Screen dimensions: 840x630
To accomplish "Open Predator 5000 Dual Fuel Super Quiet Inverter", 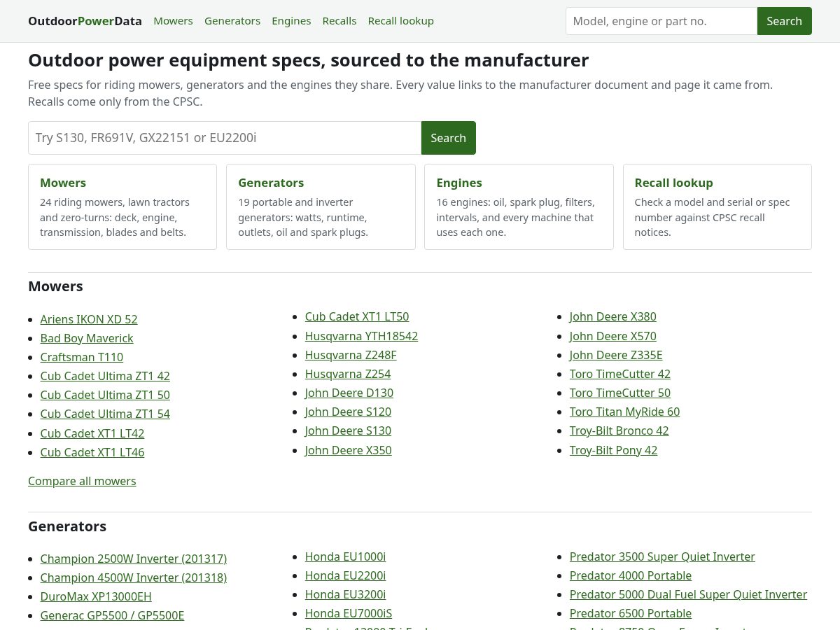I will click(688, 594).
